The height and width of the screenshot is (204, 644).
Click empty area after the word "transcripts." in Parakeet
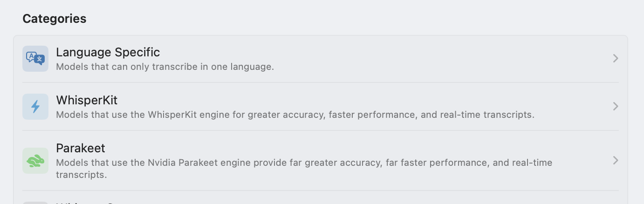(x=326, y=176)
